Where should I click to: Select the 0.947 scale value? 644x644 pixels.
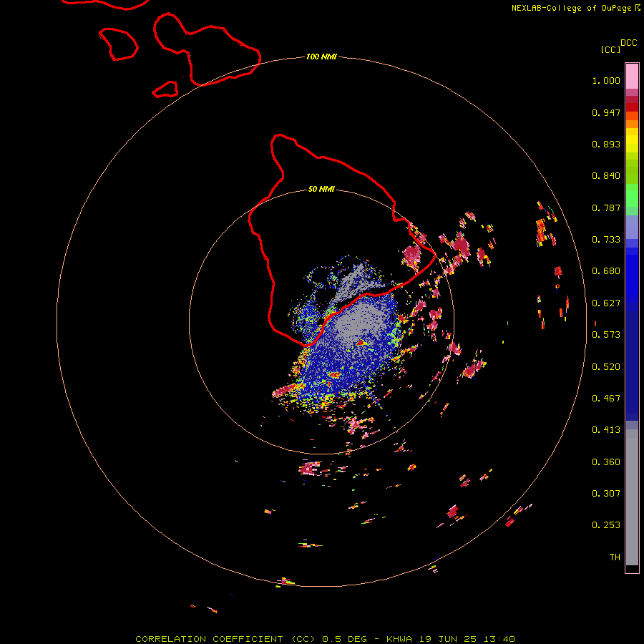(606, 112)
